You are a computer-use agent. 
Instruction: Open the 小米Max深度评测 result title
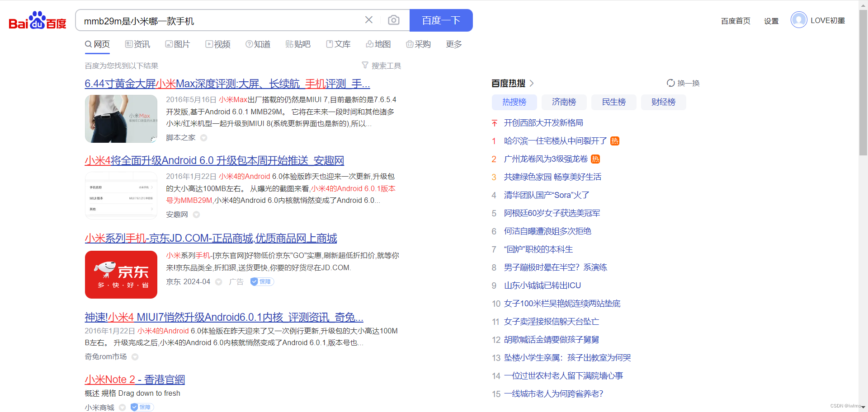coord(227,84)
